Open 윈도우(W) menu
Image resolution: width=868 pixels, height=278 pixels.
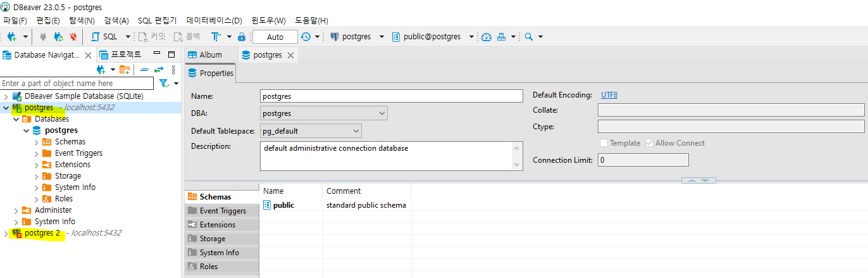(268, 20)
